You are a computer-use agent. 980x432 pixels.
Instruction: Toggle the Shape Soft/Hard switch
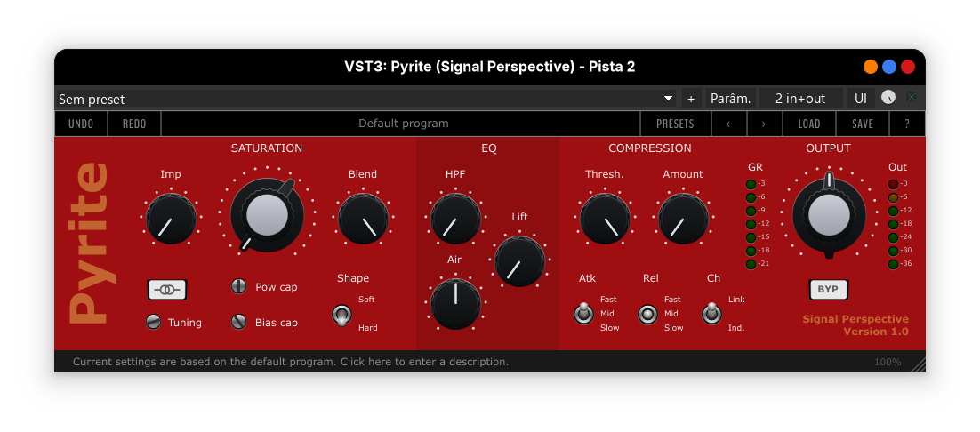(x=341, y=314)
